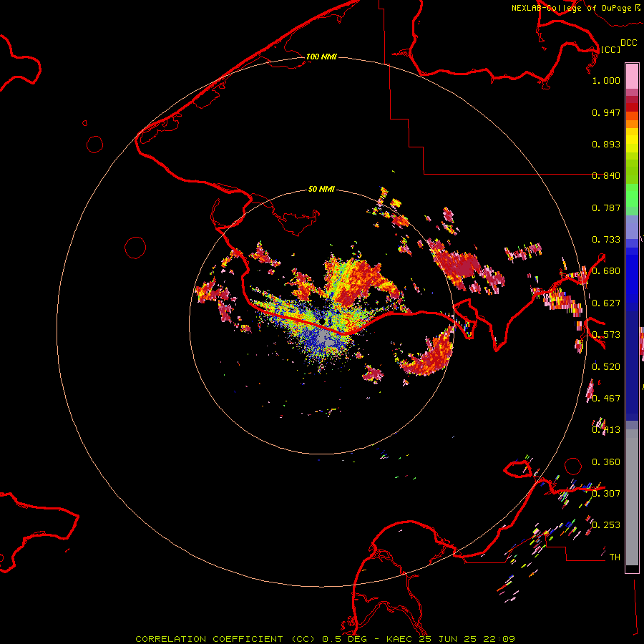Click the gray clutter at radar center
Viewport: 644px width, 644px height.
pos(326,339)
